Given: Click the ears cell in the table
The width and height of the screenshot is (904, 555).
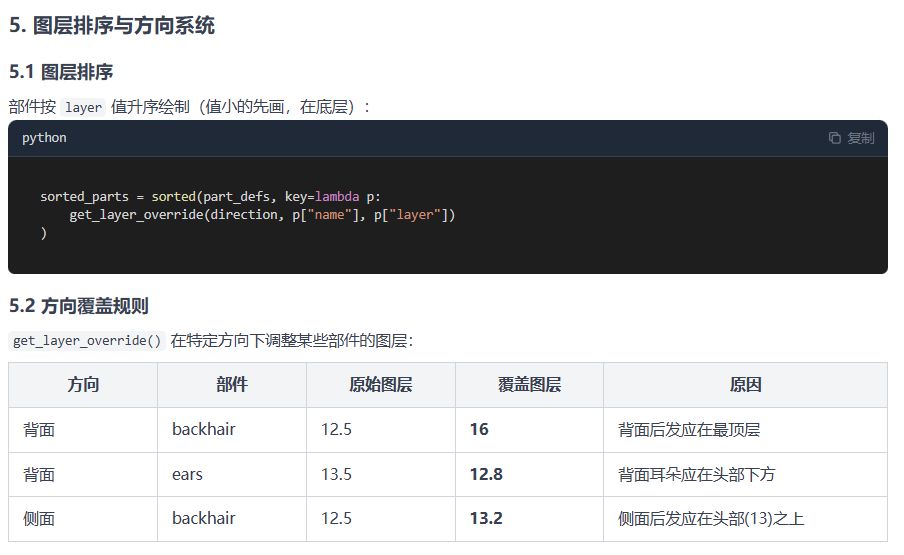Looking at the screenshot, I should (187, 474).
